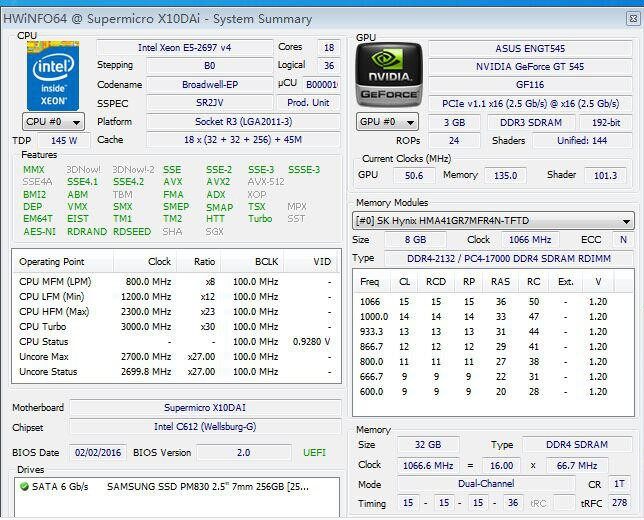Select the CPU MFM (LPM) row
Image resolution: width=644 pixels, height=520 pixels.
tap(176, 282)
